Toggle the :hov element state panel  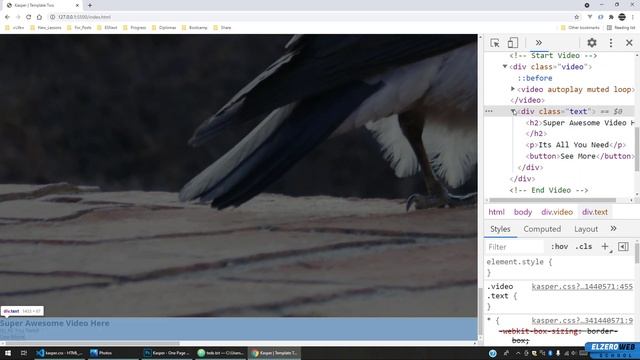(x=559, y=247)
